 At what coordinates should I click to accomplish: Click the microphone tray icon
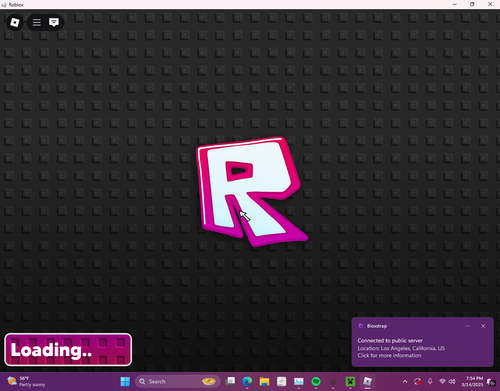430,381
